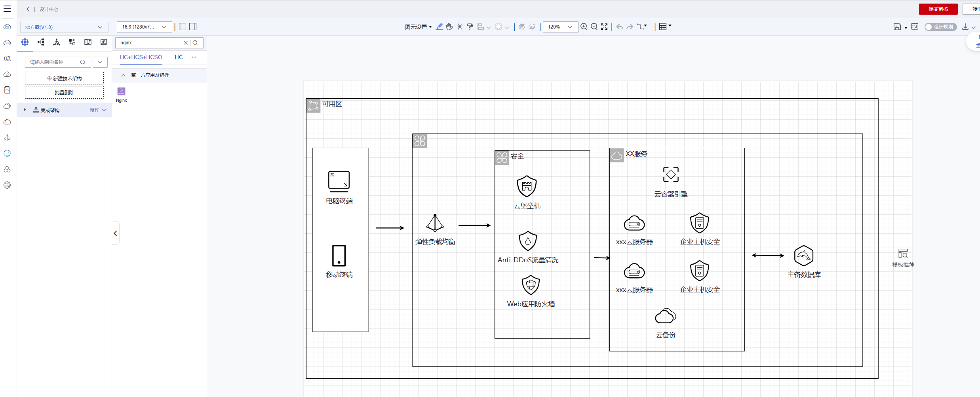Switch to the HC+HCS+HCSO tab

tap(141, 57)
